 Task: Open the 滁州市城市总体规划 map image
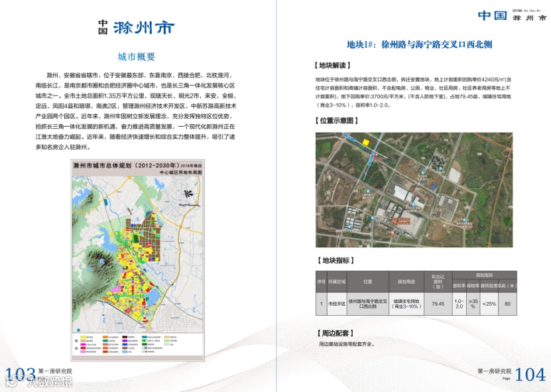click(x=137, y=260)
